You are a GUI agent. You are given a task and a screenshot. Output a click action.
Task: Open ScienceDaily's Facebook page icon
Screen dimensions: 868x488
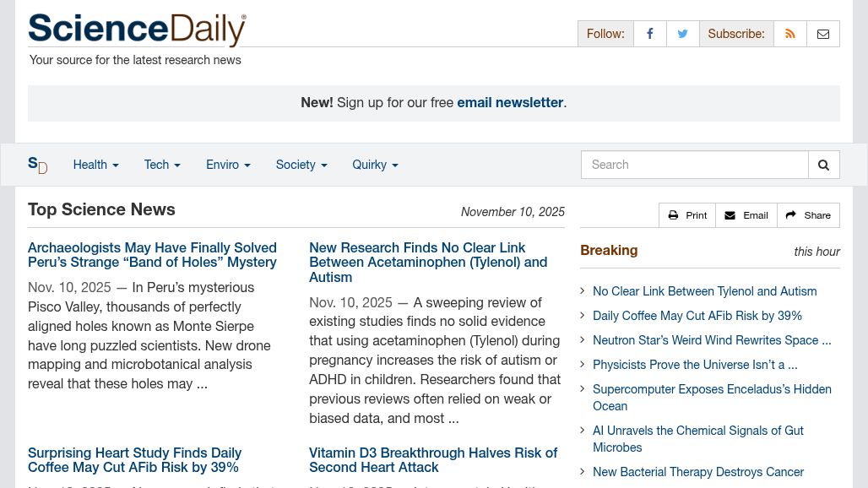pyautogui.click(x=649, y=34)
